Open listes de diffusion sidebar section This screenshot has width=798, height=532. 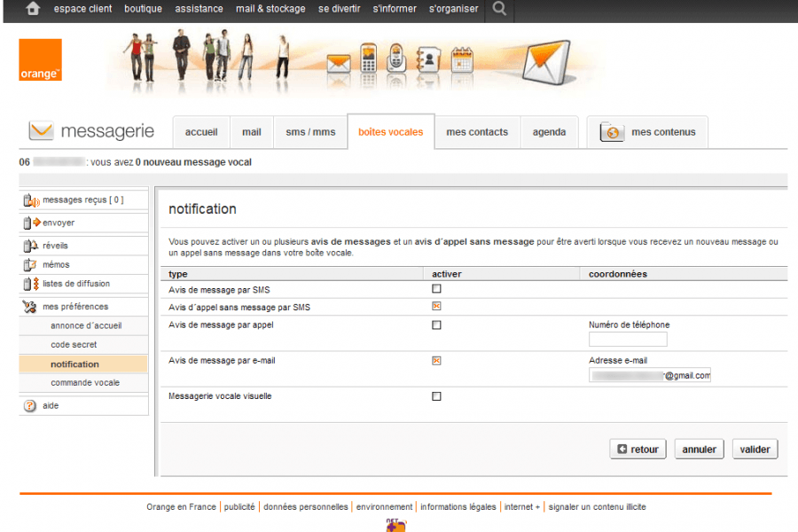(x=76, y=284)
